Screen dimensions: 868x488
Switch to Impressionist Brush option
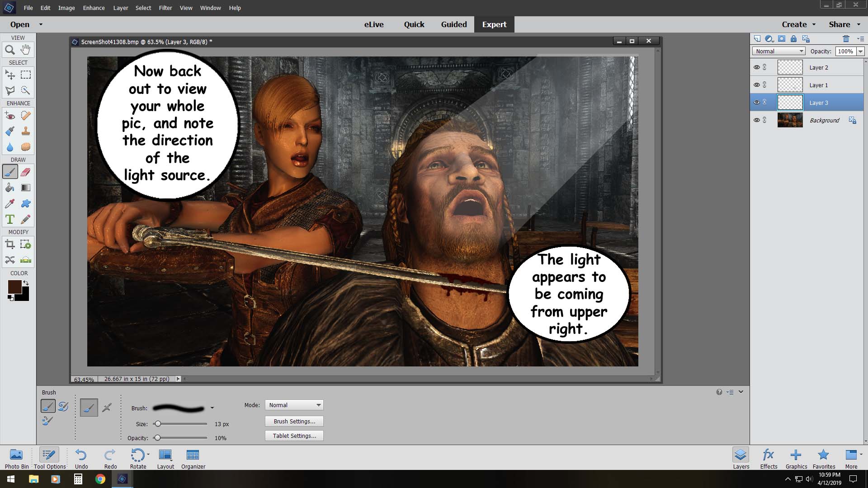point(63,406)
